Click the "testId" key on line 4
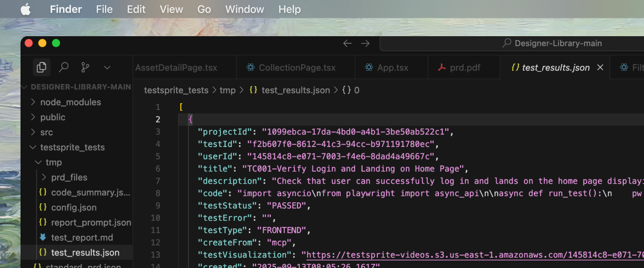The width and height of the screenshot is (644, 268). tap(217, 144)
